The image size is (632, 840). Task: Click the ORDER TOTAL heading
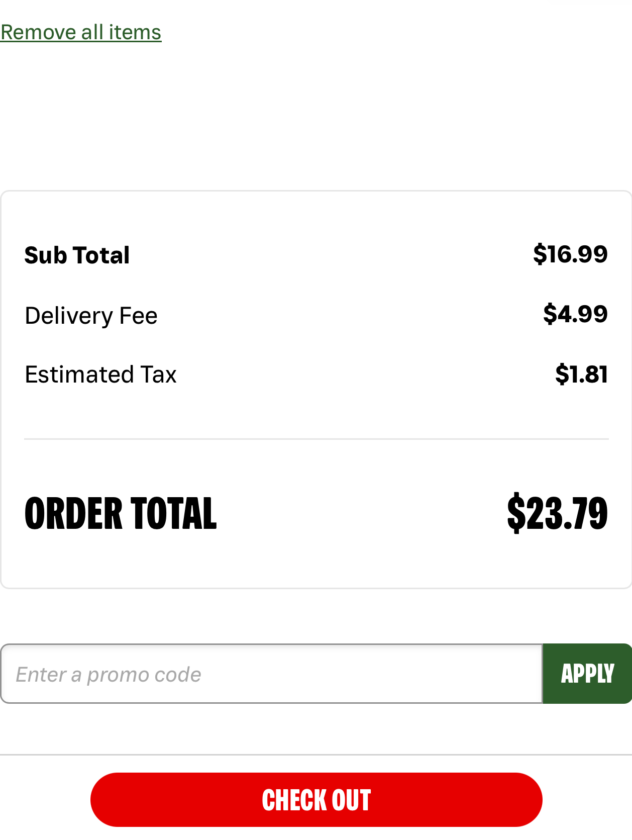[121, 513]
